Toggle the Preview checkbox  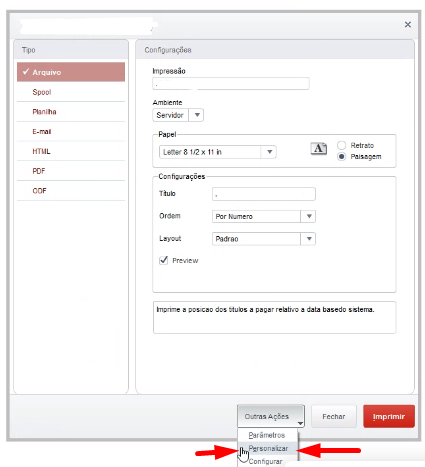[x=163, y=260]
